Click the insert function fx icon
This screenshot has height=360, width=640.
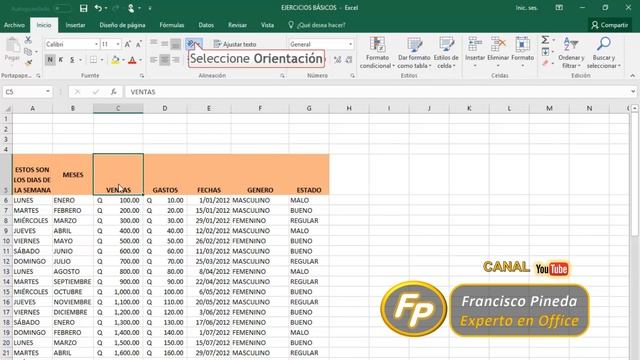click(113, 92)
